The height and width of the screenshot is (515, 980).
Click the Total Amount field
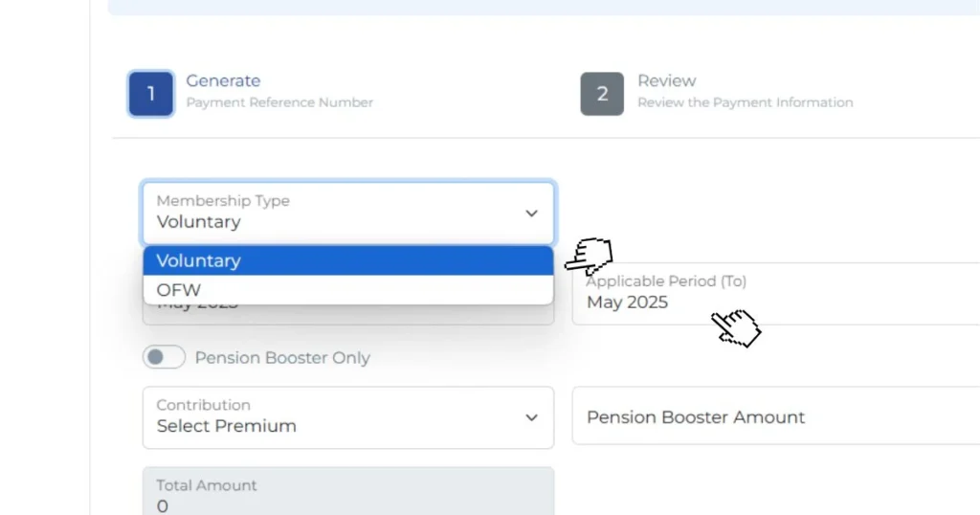348,491
